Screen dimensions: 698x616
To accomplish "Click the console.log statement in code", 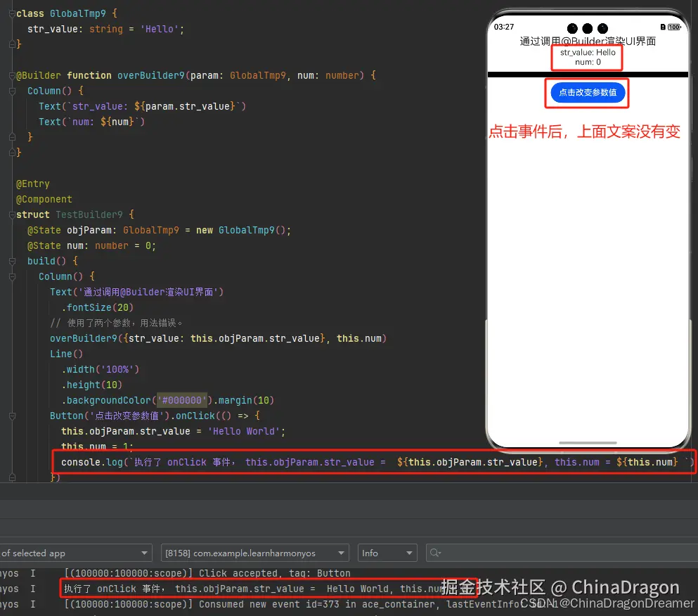I will coord(377,462).
